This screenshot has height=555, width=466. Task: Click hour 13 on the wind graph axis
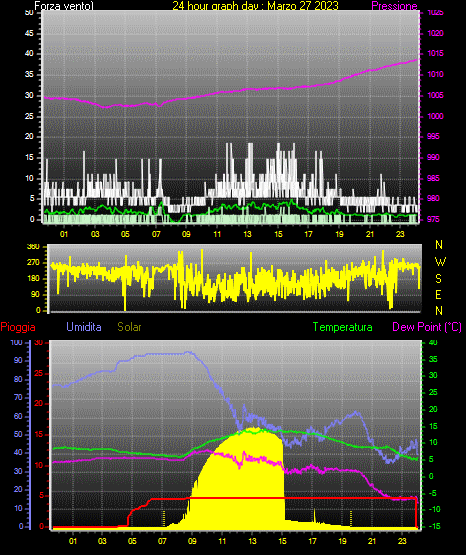[x=247, y=234]
